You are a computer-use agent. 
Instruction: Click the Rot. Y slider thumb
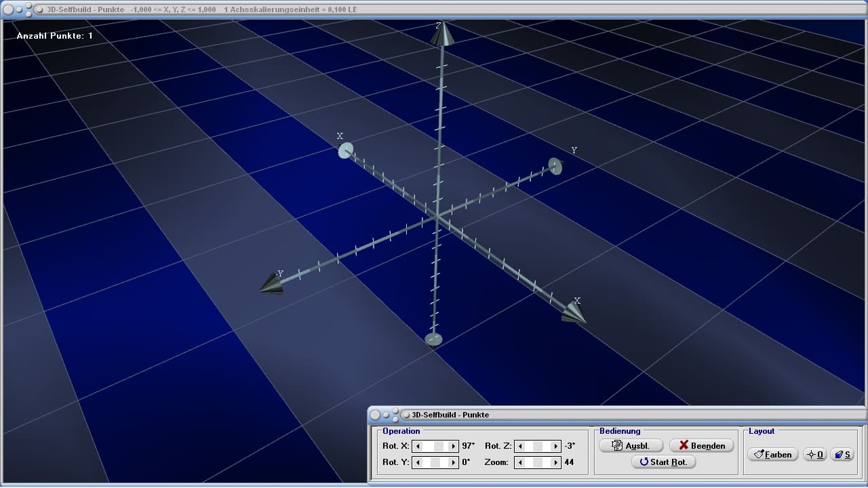point(436,462)
